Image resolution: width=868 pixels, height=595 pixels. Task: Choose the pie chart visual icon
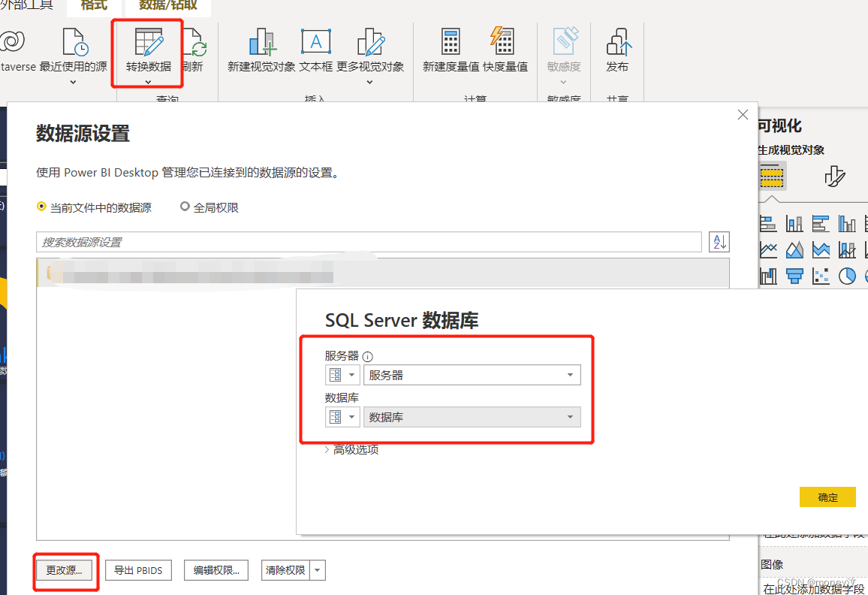tap(848, 276)
